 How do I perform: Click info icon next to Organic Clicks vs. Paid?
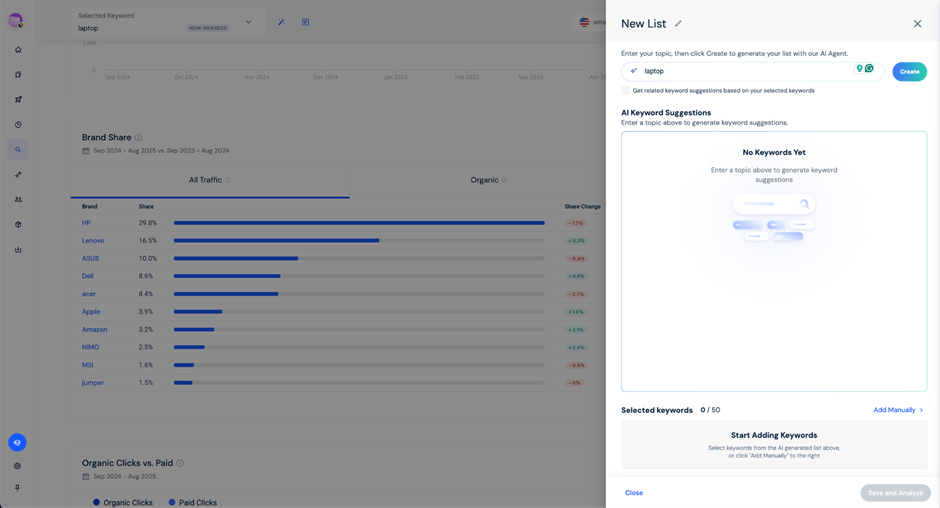click(x=180, y=463)
